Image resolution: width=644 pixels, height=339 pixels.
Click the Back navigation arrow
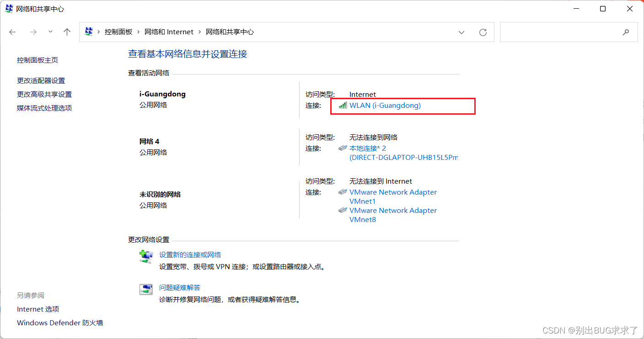coord(12,32)
